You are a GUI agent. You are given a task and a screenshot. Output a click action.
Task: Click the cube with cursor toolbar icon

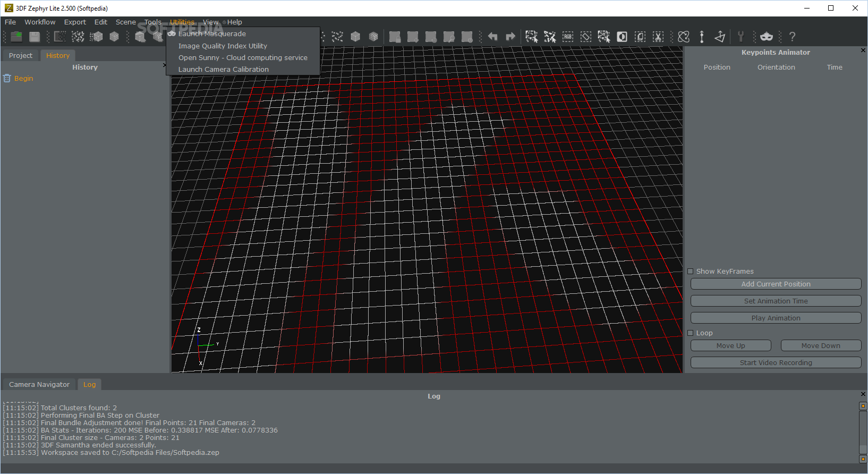click(140, 37)
